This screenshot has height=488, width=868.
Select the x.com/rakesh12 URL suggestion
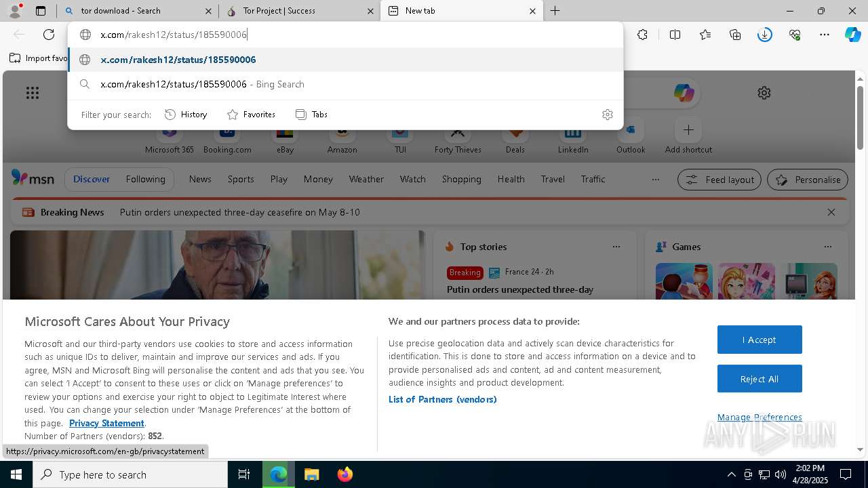pyautogui.click(x=345, y=60)
